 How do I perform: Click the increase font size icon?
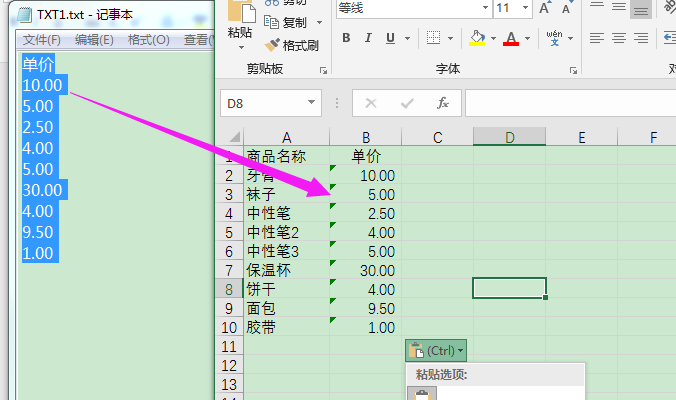(546, 8)
